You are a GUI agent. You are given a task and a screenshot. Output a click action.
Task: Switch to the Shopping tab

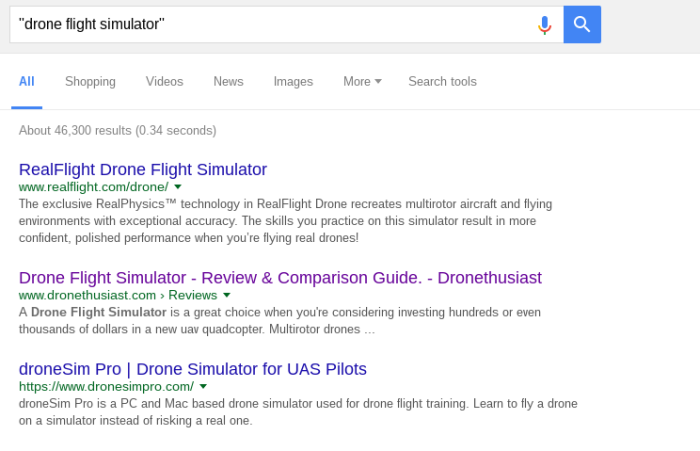(90, 82)
